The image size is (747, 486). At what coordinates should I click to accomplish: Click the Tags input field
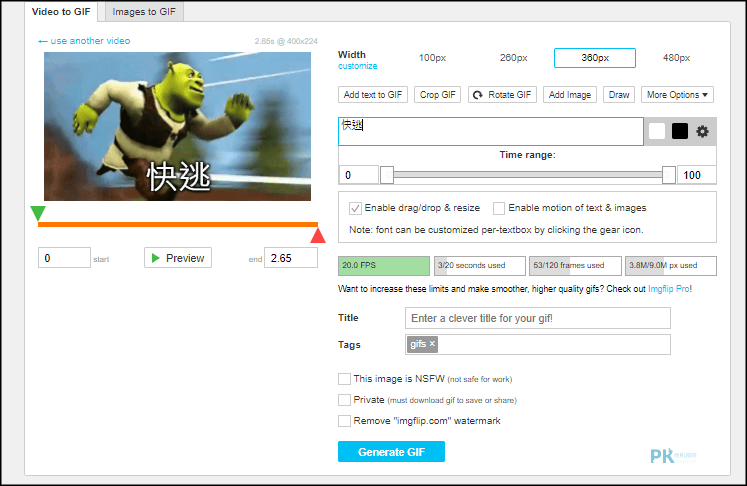coord(538,344)
